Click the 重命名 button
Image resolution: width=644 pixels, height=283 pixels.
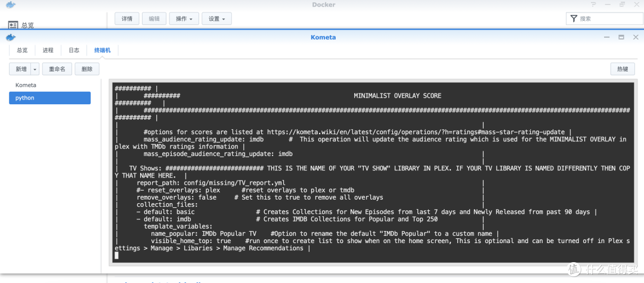click(x=57, y=69)
